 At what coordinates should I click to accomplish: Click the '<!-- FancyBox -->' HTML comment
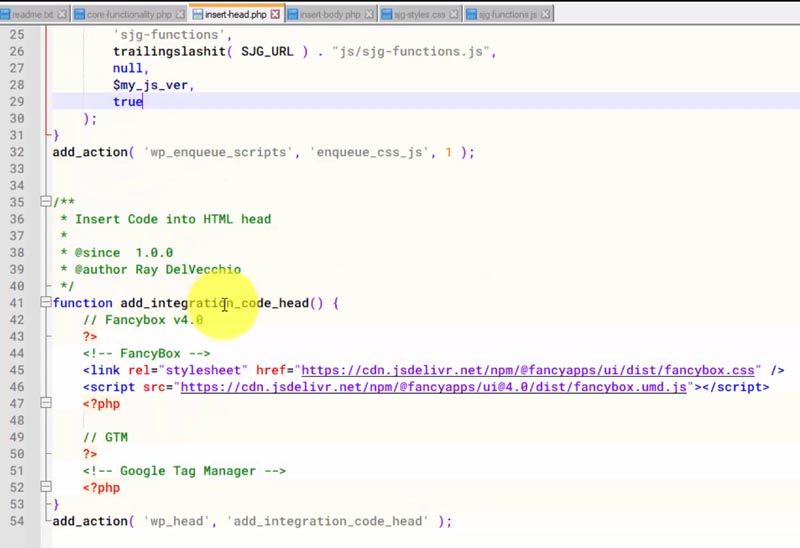click(x=147, y=353)
